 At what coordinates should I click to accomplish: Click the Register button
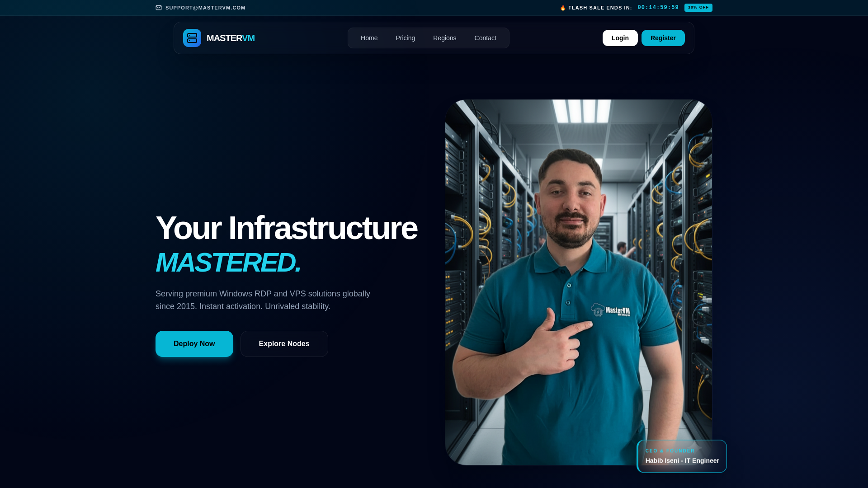tap(663, 38)
